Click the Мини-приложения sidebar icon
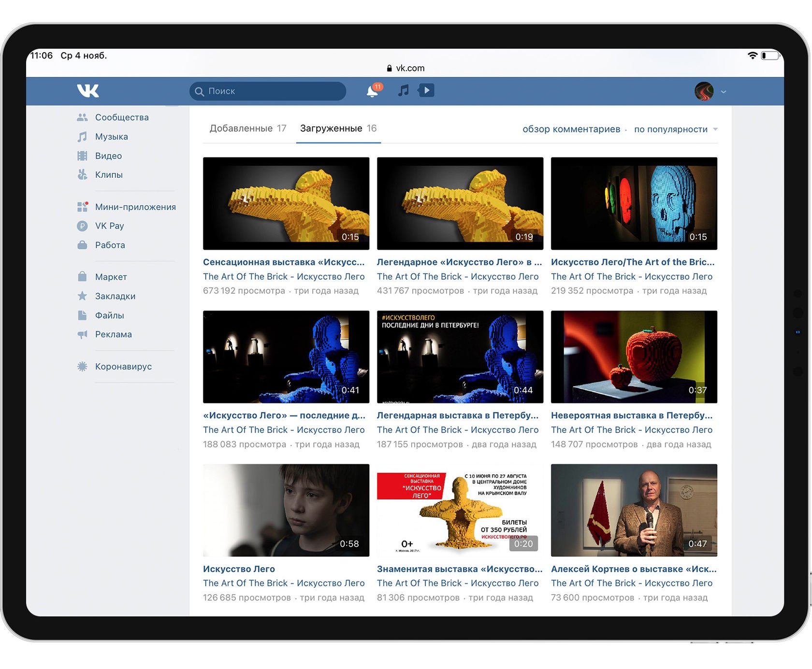Image resolution: width=812 pixels, height=669 pixels. point(82,207)
